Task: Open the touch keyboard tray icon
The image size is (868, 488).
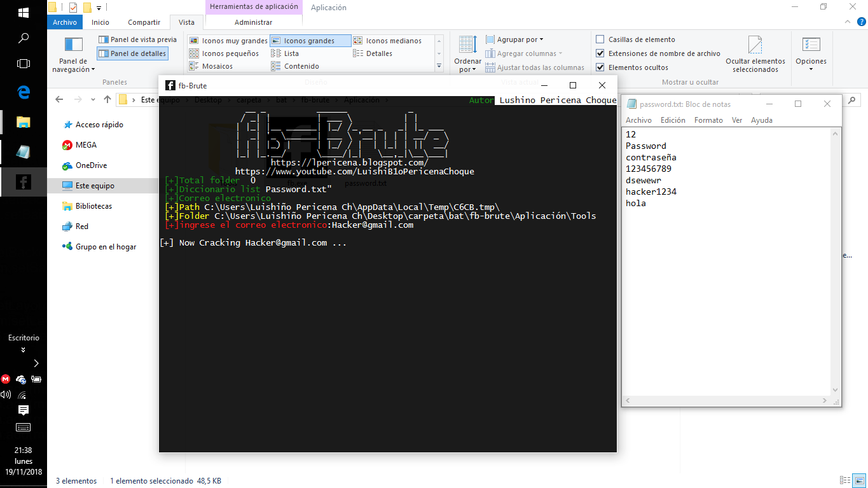Action: coord(24,427)
